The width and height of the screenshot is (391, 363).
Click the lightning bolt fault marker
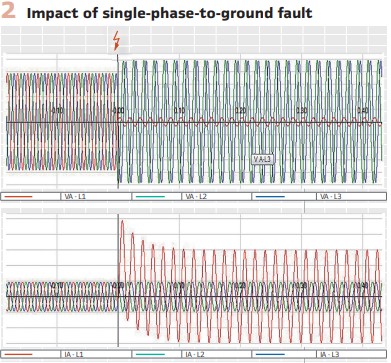pyautogui.click(x=116, y=41)
